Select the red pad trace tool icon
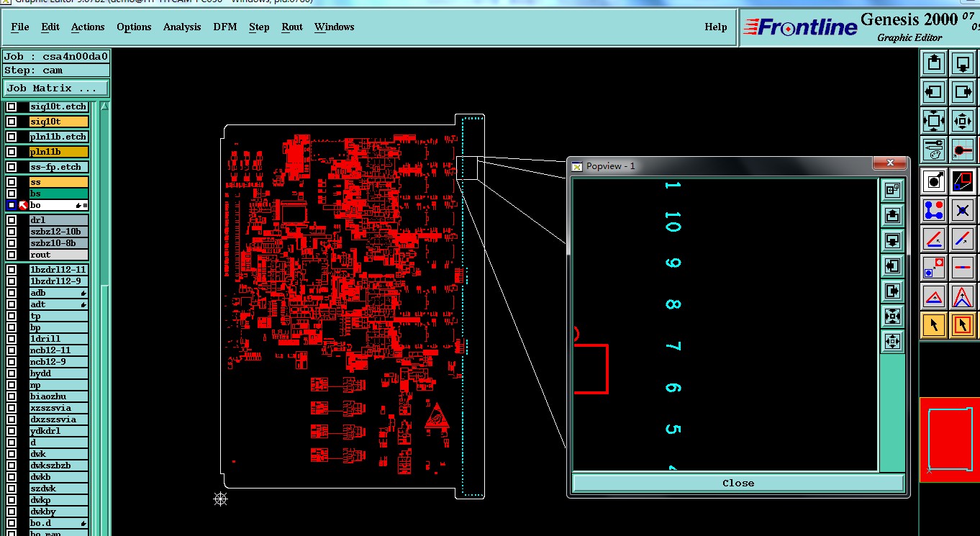Screen dimensions: 980x536 tap(963, 149)
